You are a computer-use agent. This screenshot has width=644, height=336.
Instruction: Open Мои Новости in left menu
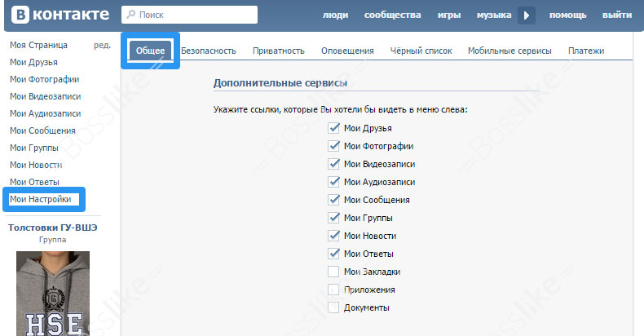click(36, 165)
